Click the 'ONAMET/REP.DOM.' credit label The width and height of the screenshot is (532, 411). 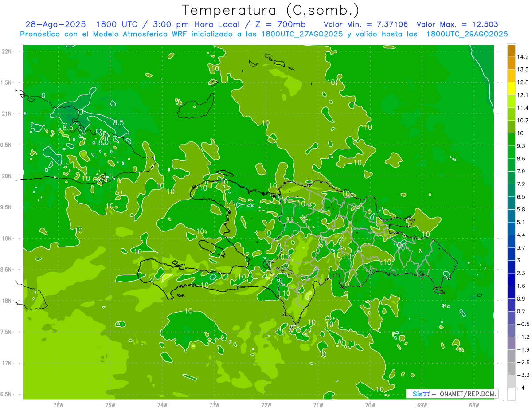468,394
